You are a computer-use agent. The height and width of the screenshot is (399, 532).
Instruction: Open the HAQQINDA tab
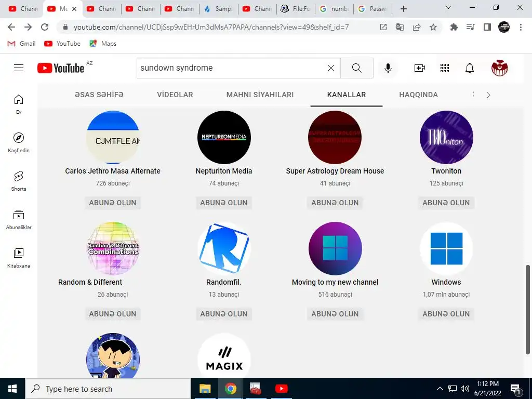tap(418, 95)
